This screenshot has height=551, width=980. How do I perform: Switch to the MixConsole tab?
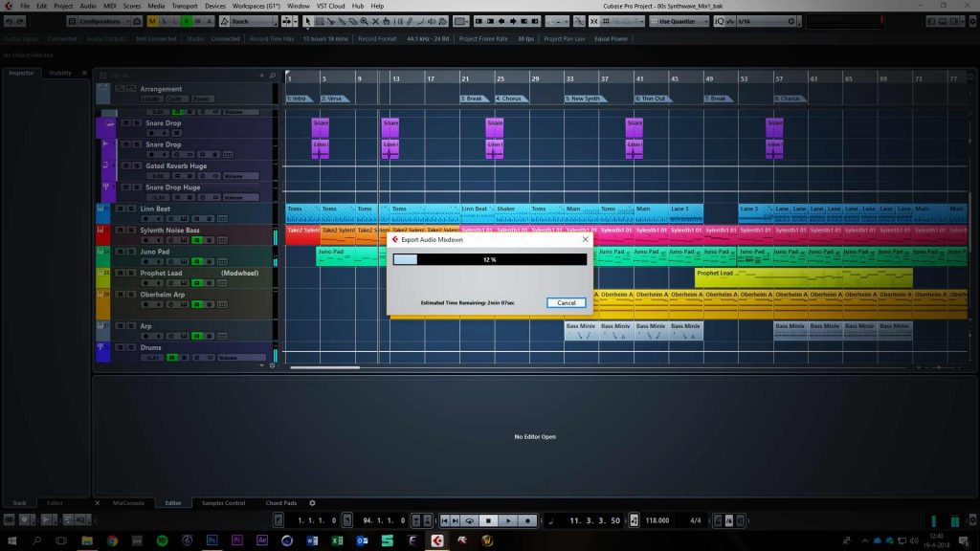click(x=128, y=503)
